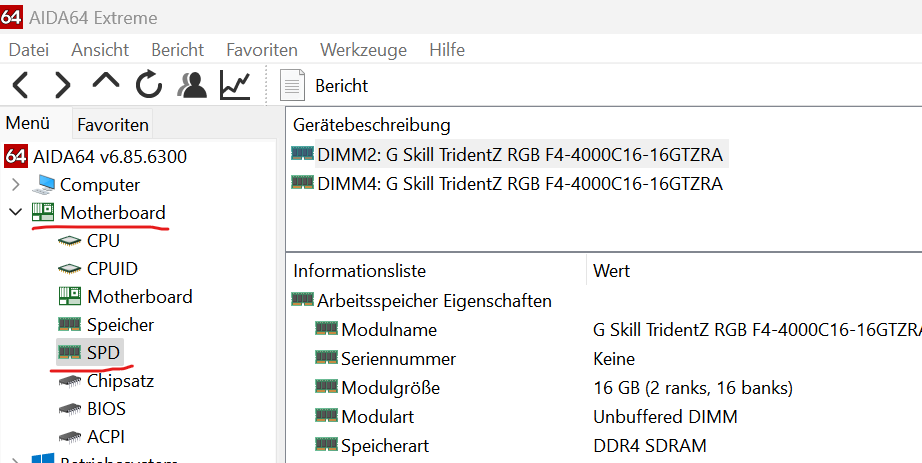Select the Chipsatz tree item
This screenshot has height=463, width=922.
[121, 381]
